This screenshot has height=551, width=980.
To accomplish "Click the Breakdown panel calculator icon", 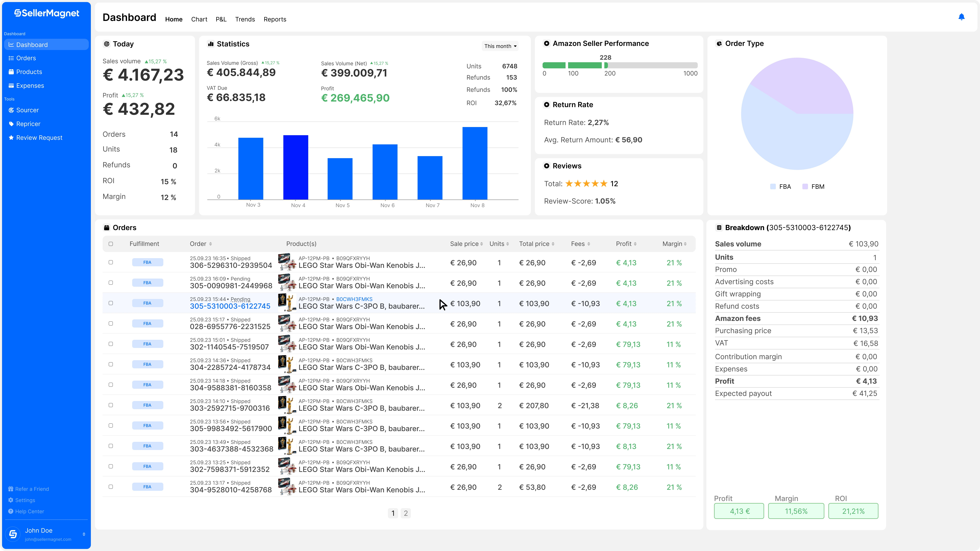I will [719, 228].
